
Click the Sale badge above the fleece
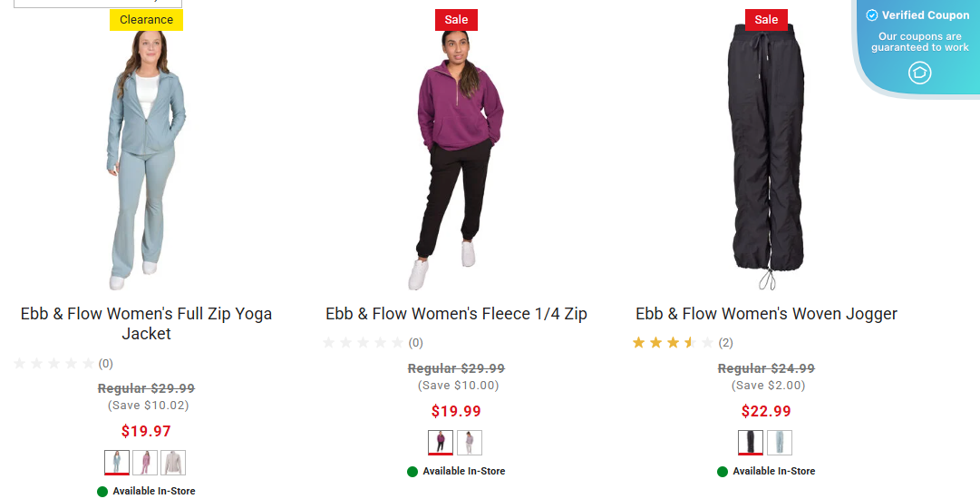pos(456,20)
